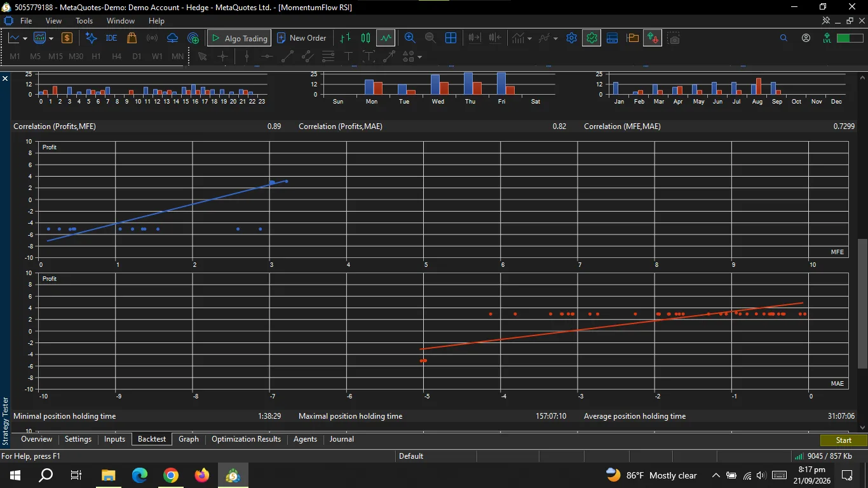Select the M1 timeframe
Viewport: 868px width, 488px height.
[x=15, y=57]
